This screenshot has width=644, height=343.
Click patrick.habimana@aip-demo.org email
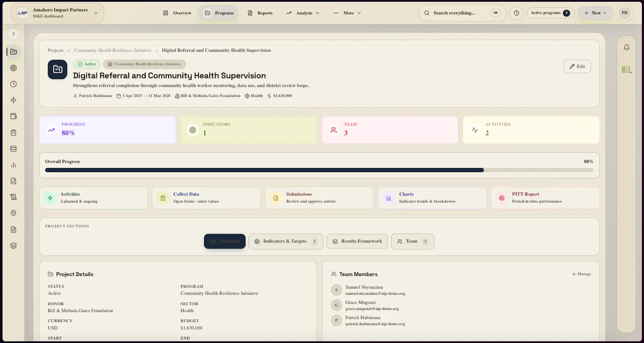375,324
